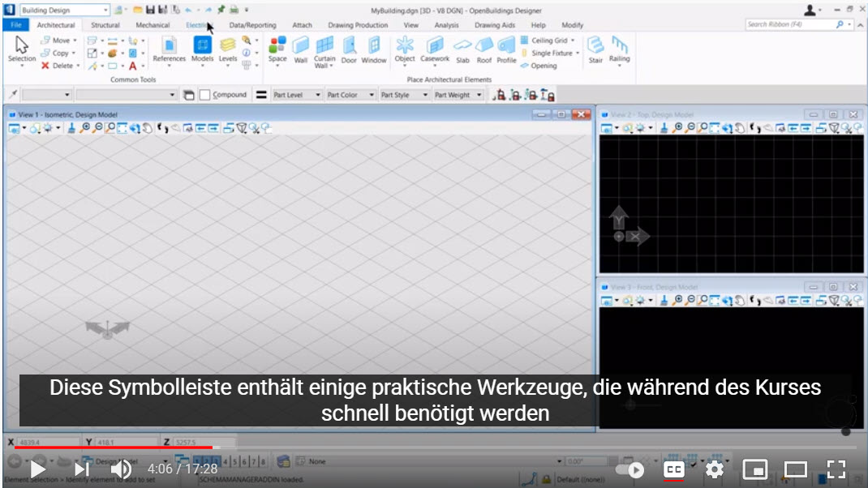Skip to the next video
The height and width of the screenshot is (488, 868).
point(81,469)
